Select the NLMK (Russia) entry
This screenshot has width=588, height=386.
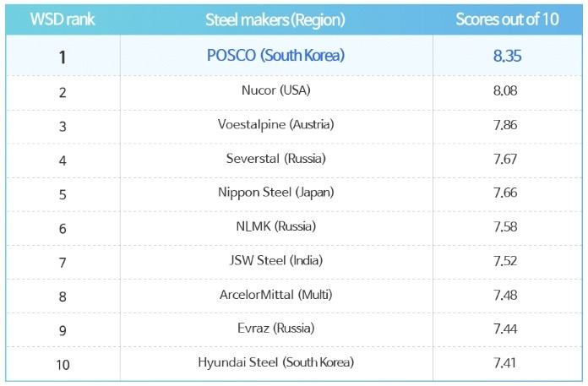276,227
